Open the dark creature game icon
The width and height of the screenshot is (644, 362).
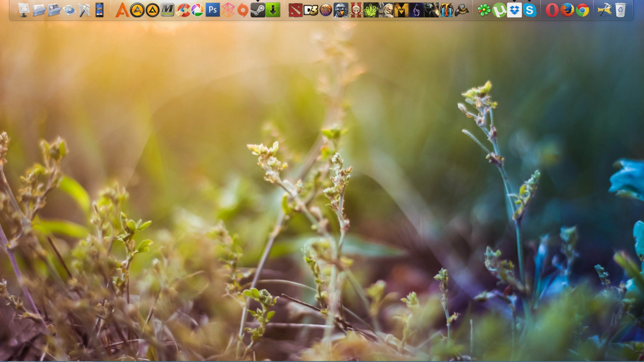click(431, 10)
